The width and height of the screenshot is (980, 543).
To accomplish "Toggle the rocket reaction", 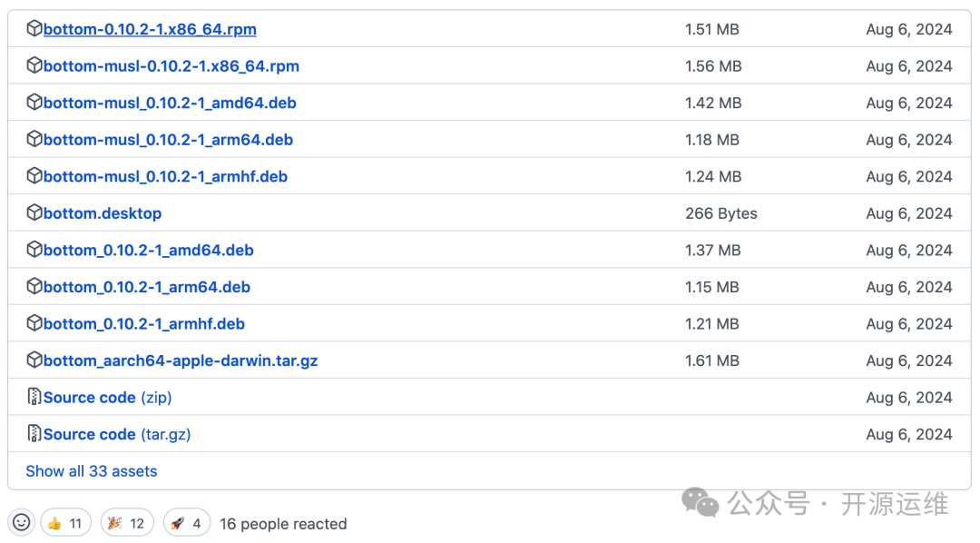I will pyautogui.click(x=187, y=523).
